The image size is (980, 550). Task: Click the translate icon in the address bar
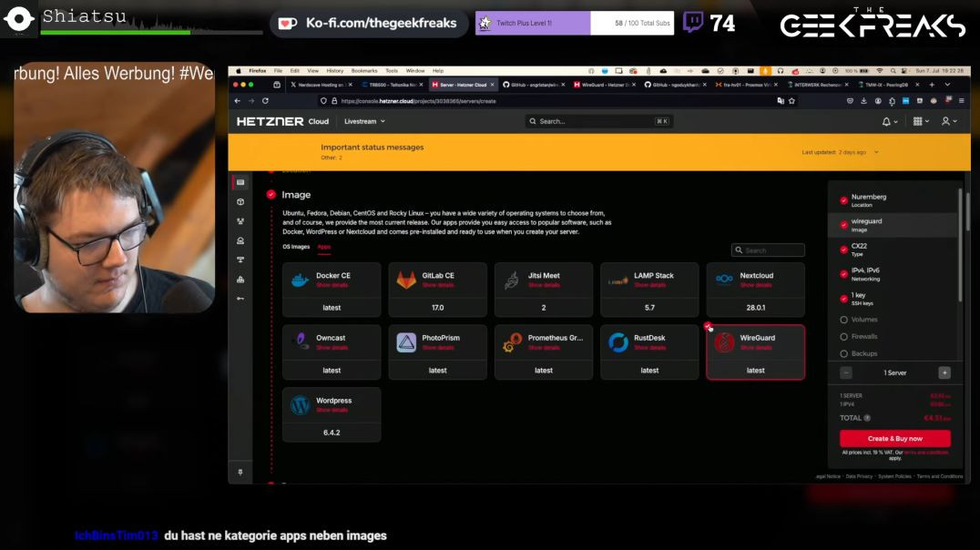(x=780, y=101)
